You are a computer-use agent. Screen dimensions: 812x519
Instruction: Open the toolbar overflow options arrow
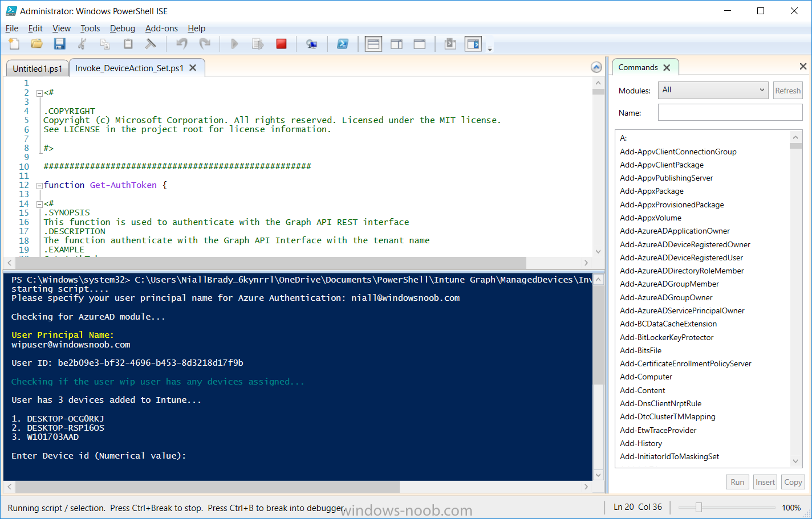tap(490, 49)
